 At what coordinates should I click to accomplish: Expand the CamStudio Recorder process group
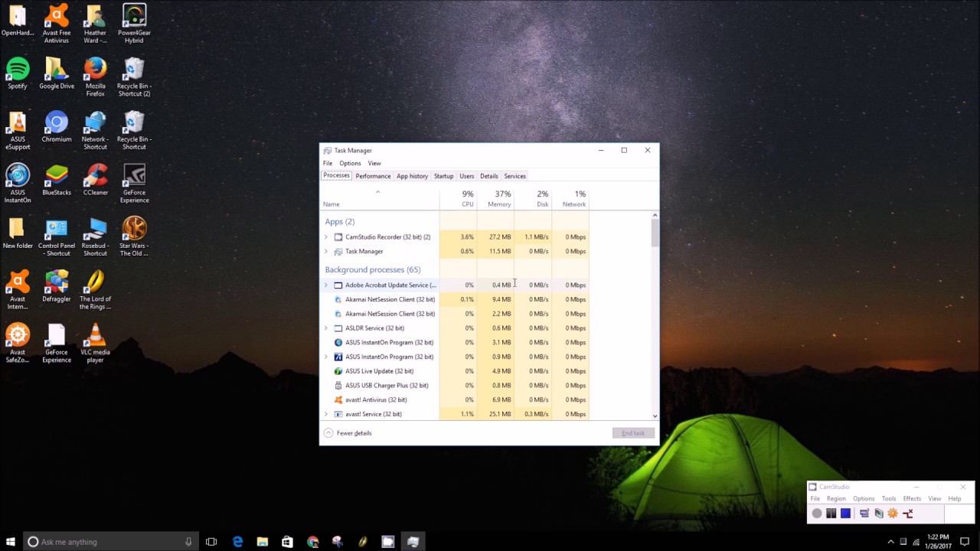point(326,237)
